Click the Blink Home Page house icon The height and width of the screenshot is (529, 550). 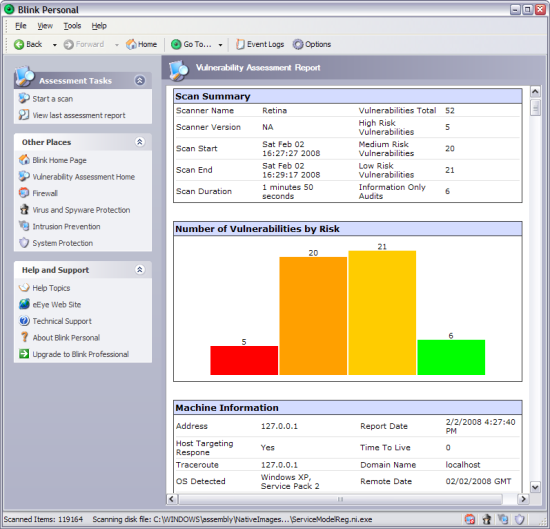(x=24, y=160)
